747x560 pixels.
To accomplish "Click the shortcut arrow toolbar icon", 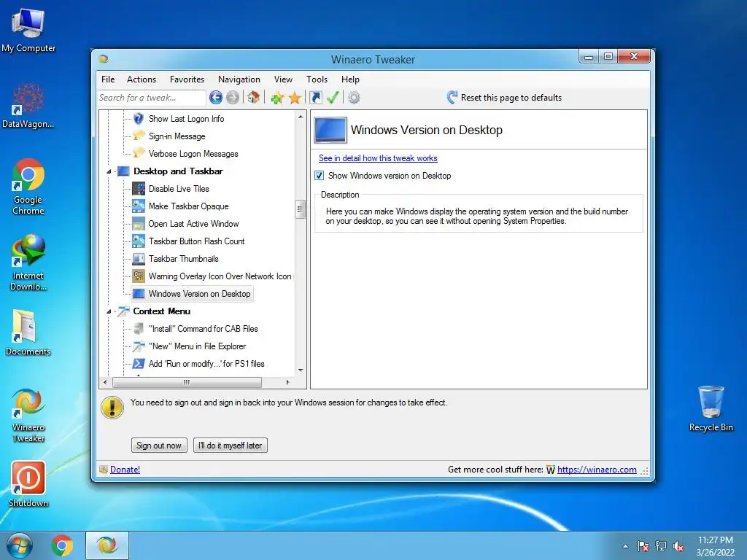I will 315,98.
